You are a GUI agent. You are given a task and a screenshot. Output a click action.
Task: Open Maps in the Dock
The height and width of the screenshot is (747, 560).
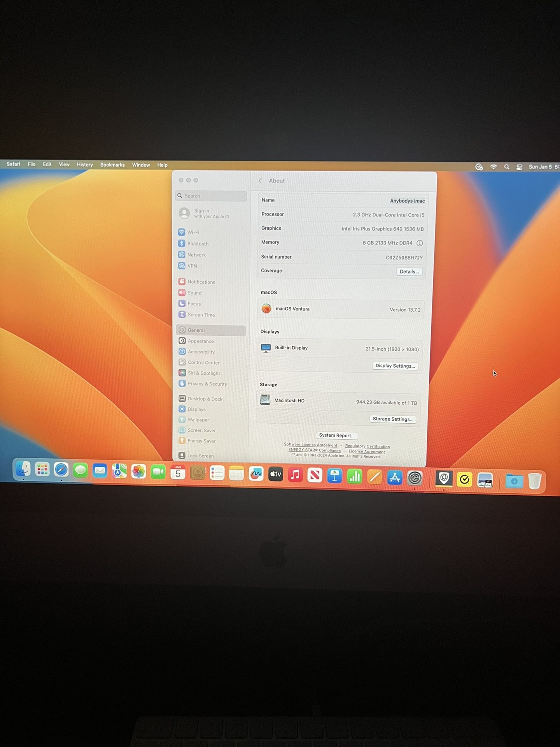[119, 471]
